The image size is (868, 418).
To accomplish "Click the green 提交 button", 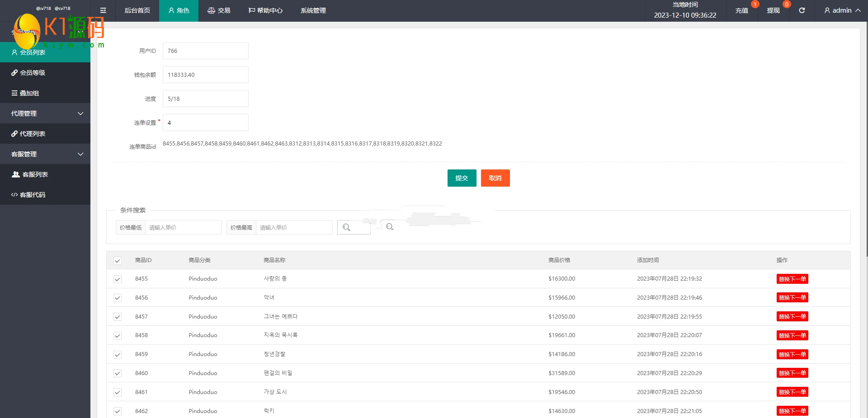I will (x=462, y=178).
